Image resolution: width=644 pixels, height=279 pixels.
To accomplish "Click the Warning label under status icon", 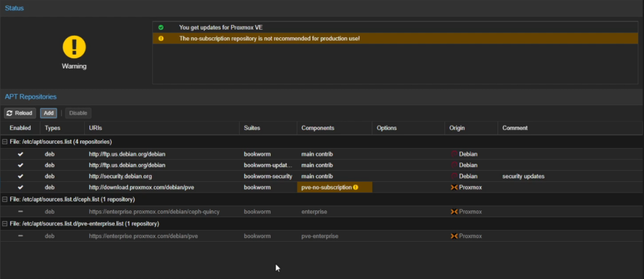I will point(74,66).
